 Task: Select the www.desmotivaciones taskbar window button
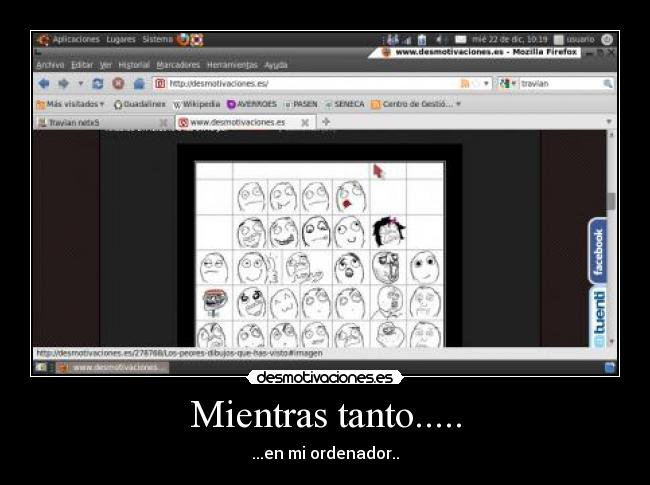112,368
